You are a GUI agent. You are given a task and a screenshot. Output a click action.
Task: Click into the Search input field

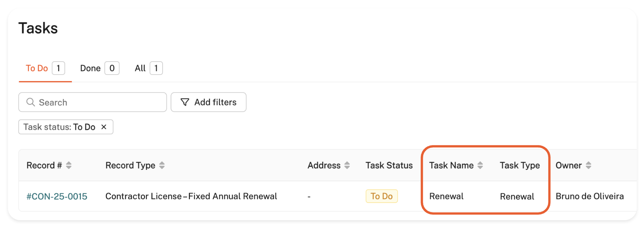[98, 102]
